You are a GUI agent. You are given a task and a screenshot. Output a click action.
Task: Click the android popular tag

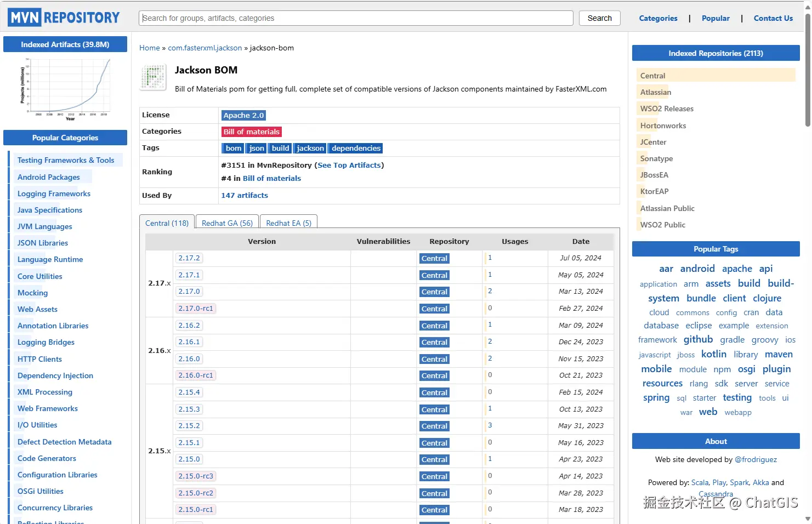(697, 269)
